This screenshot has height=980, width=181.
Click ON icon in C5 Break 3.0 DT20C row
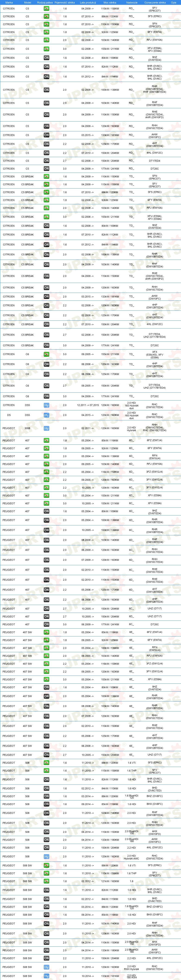click(x=46, y=345)
